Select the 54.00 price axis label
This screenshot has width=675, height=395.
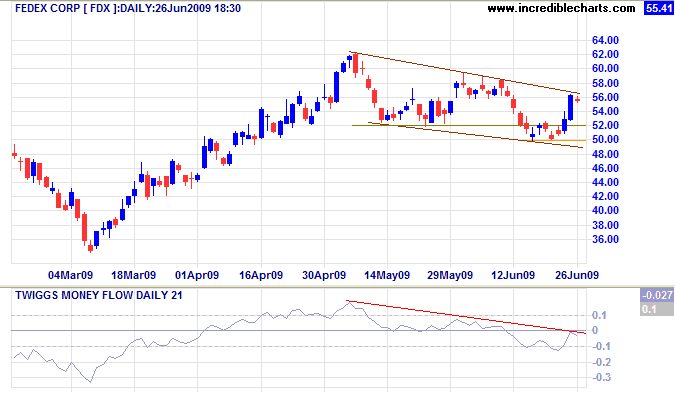(605, 111)
